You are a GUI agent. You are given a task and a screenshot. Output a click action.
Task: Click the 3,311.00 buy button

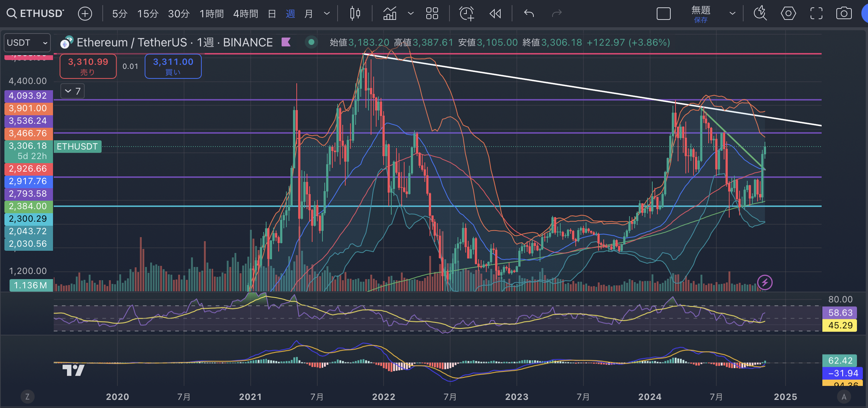[173, 66]
